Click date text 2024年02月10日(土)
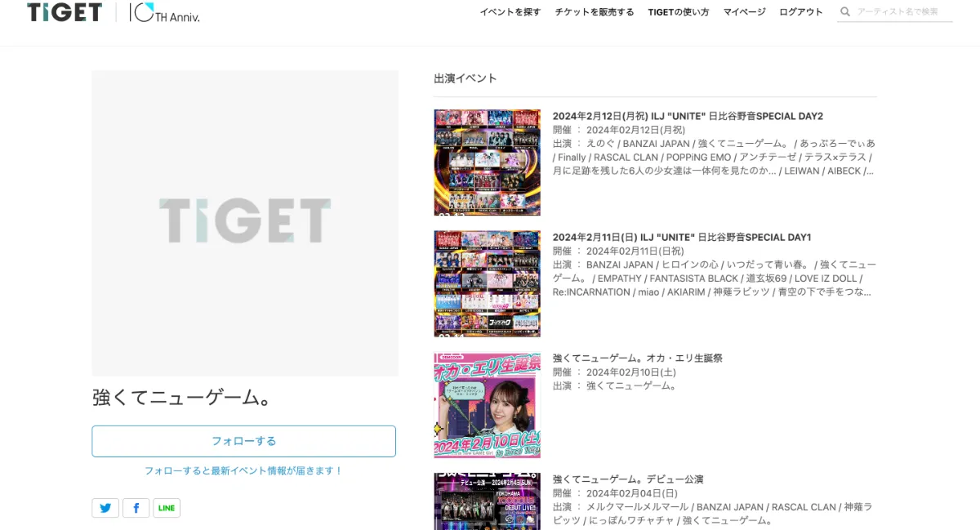The height and width of the screenshot is (530, 980). tap(631, 372)
